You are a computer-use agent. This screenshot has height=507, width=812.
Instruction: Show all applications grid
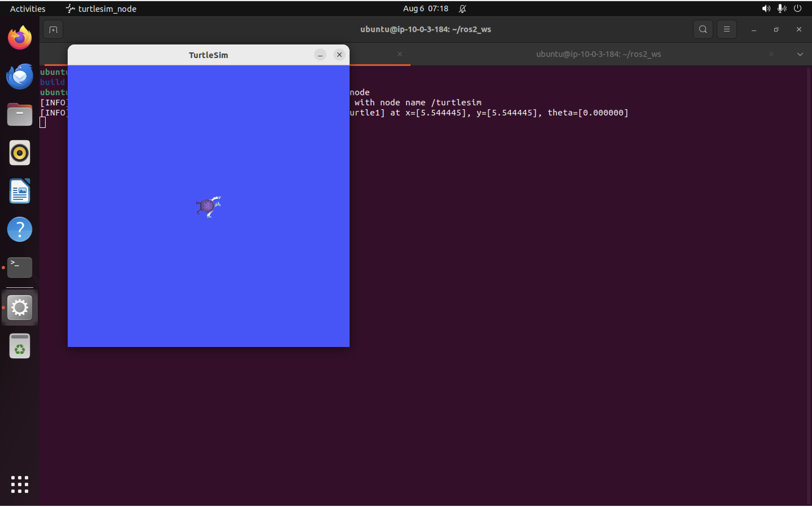[19, 484]
